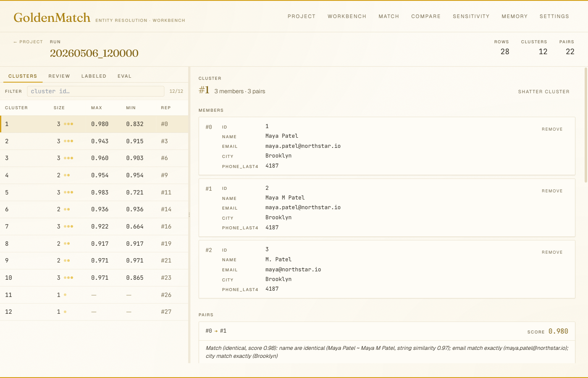Click the PAIRS count 22
The width and height of the screenshot is (588, 378).
click(570, 52)
